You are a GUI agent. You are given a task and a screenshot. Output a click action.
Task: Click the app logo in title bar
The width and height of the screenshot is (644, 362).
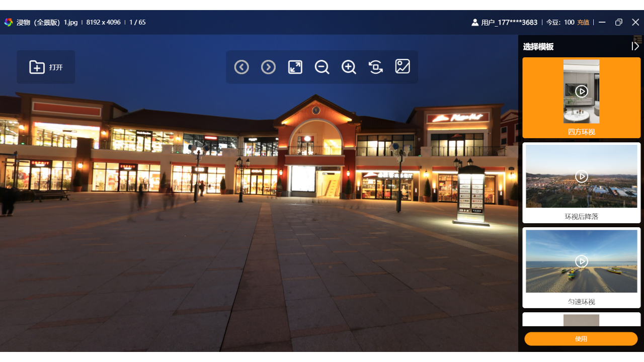[9, 22]
